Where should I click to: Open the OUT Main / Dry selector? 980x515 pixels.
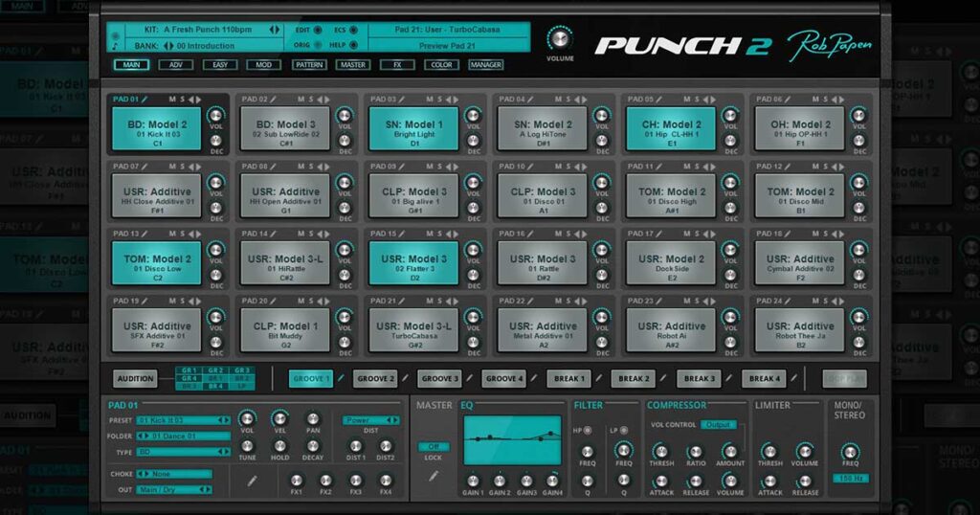[174, 490]
